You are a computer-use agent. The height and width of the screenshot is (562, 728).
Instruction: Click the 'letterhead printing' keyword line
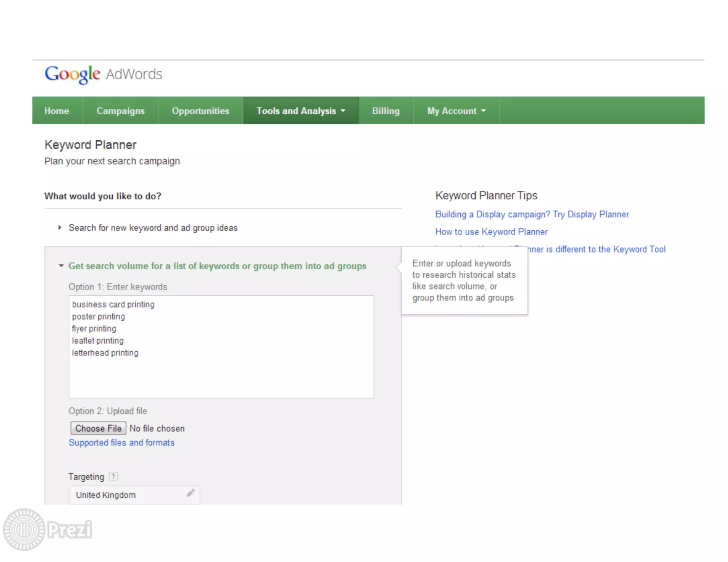pyautogui.click(x=105, y=353)
